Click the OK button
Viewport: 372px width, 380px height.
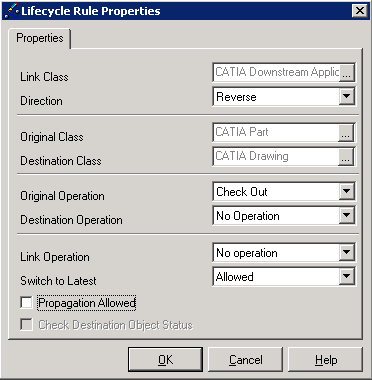point(165,360)
